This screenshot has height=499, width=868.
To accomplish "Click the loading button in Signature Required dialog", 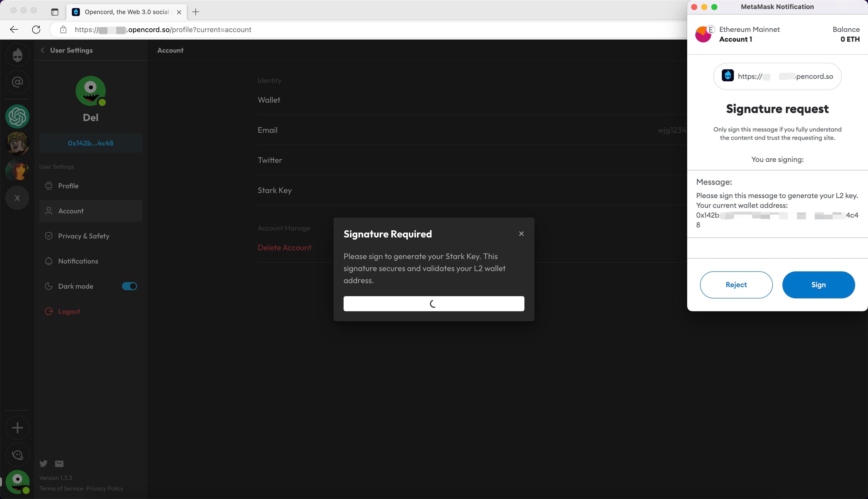I will click(434, 304).
